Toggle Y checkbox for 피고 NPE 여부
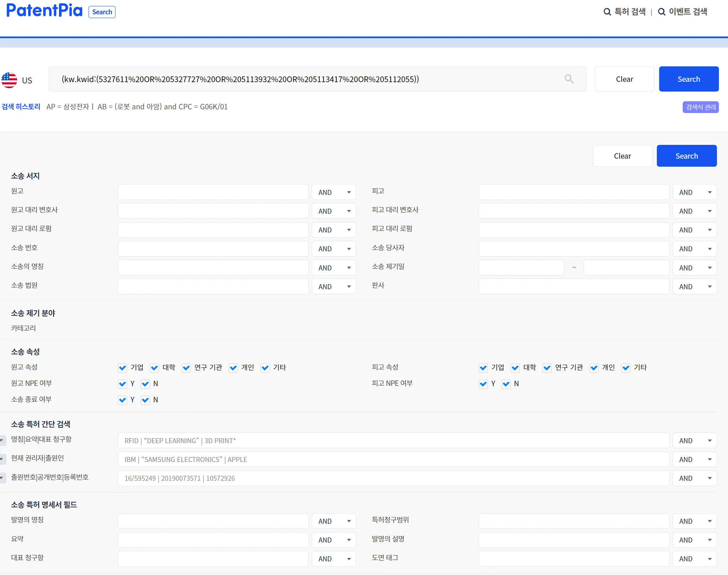This screenshot has width=728, height=575. click(483, 384)
